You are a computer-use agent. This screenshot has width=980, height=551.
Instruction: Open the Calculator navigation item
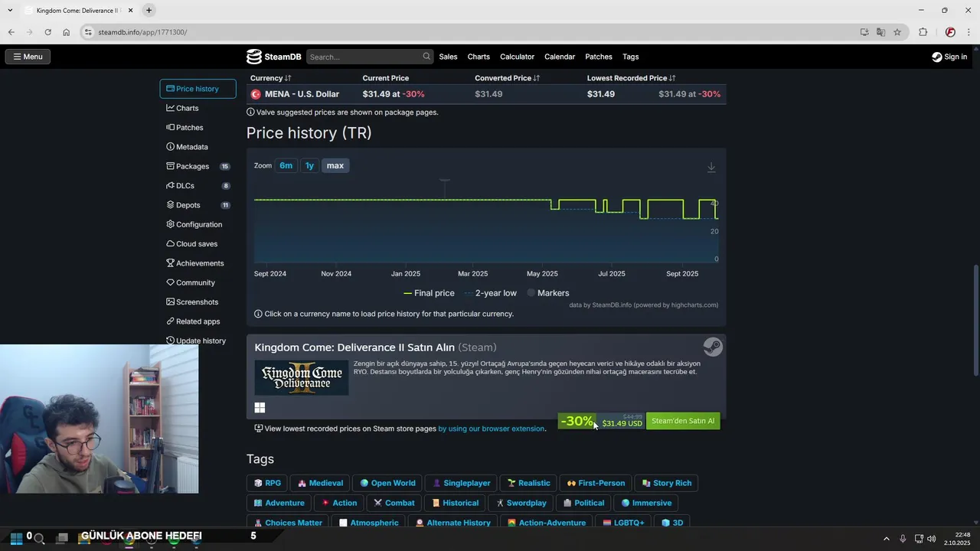[517, 57]
